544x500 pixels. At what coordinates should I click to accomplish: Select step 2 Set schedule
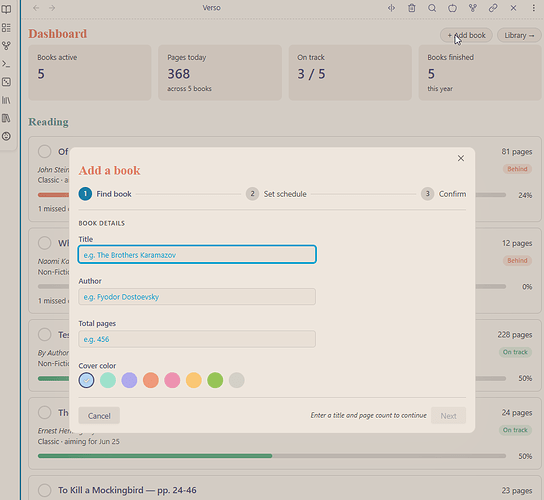276,194
